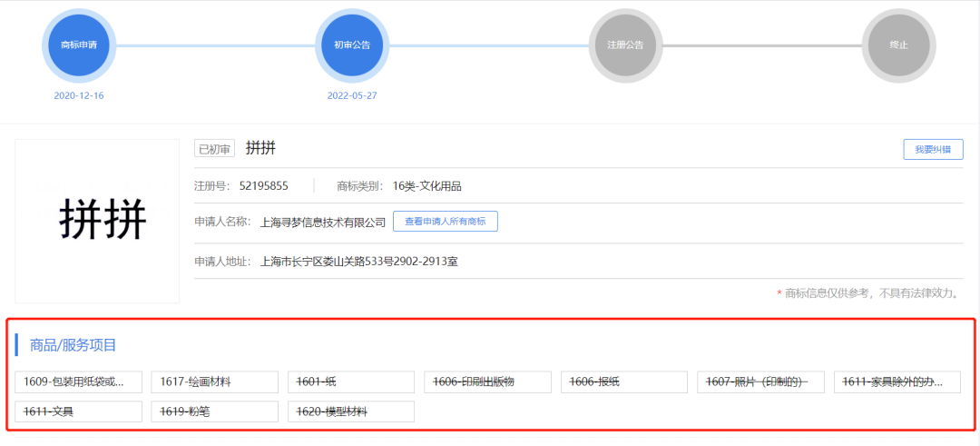Click the 已初审 status tag

pos(215,149)
